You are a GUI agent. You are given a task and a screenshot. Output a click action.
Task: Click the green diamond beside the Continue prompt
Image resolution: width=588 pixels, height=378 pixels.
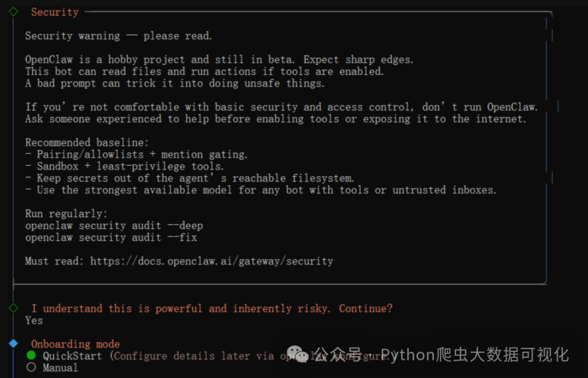(14, 308)
